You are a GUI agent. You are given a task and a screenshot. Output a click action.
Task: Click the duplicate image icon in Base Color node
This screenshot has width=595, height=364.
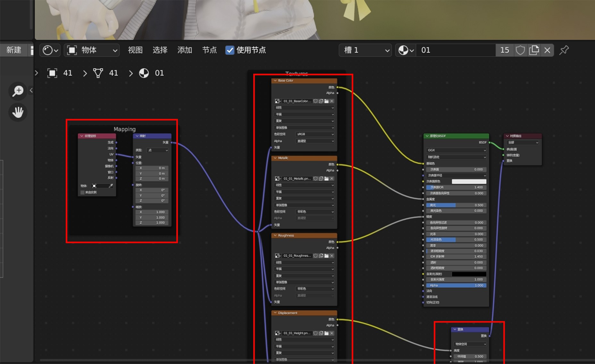pos(321,101)
